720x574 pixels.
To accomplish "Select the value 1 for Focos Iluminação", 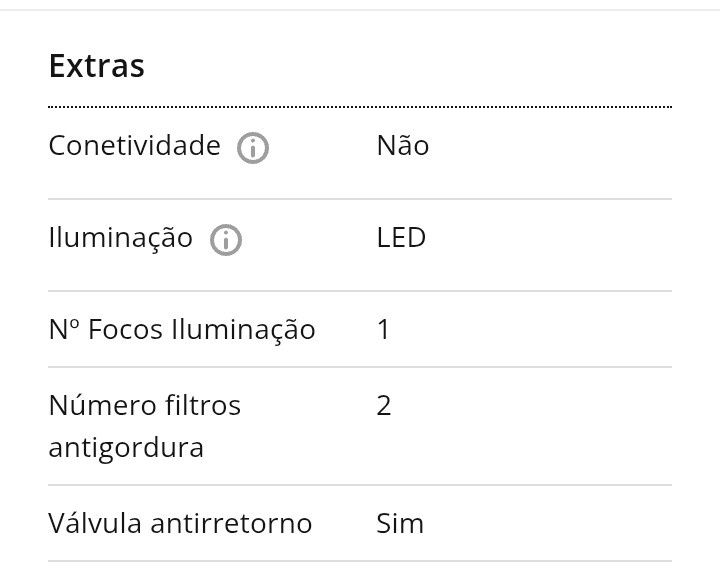I will pyautogui.click(x=383, y=329).
